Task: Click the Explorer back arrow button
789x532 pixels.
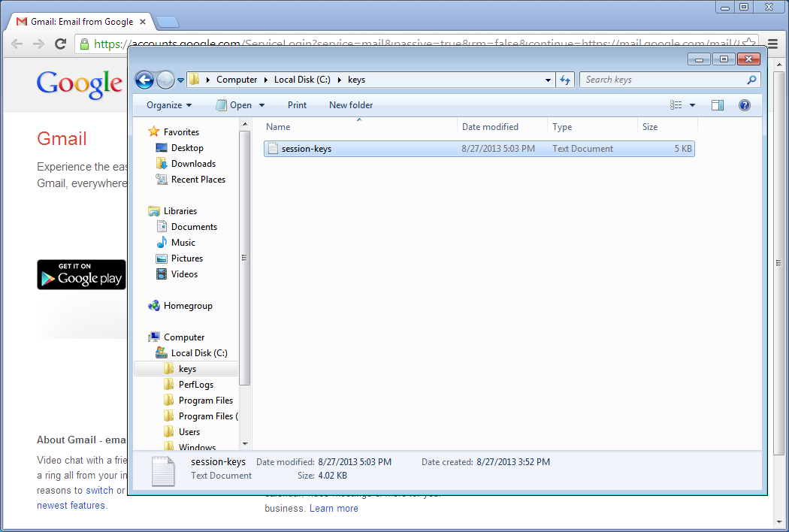Action: (144, 80)
